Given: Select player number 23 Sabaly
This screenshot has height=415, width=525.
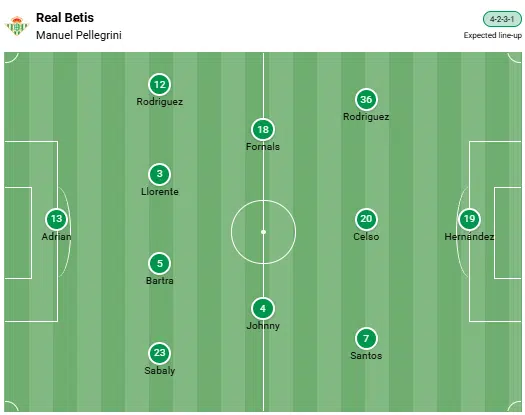Looking at the screenshot, I should [x=160, y=353].
